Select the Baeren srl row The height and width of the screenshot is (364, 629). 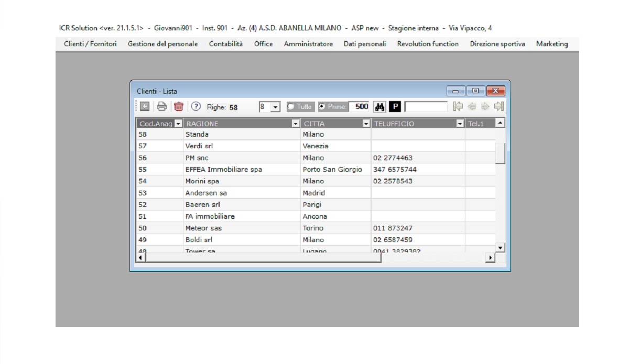pyautogui.click(x=316, y=205)
